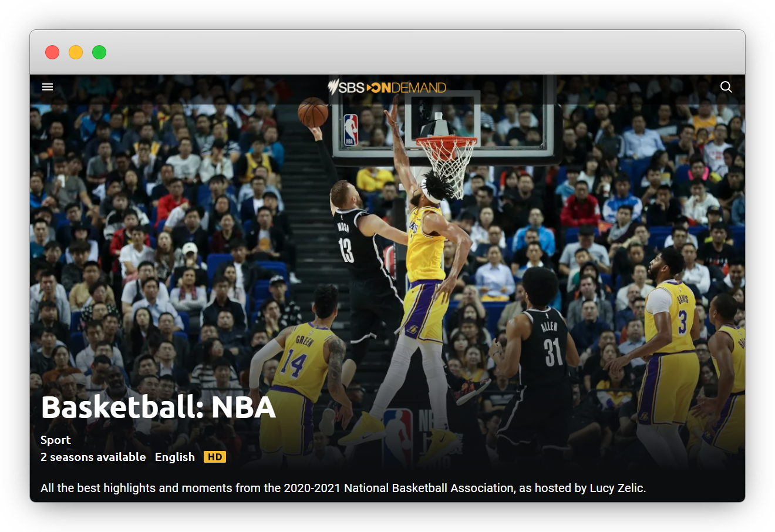Open the search magnifier icon
Viewport: 775px width, 532px height.
[726, 87]
